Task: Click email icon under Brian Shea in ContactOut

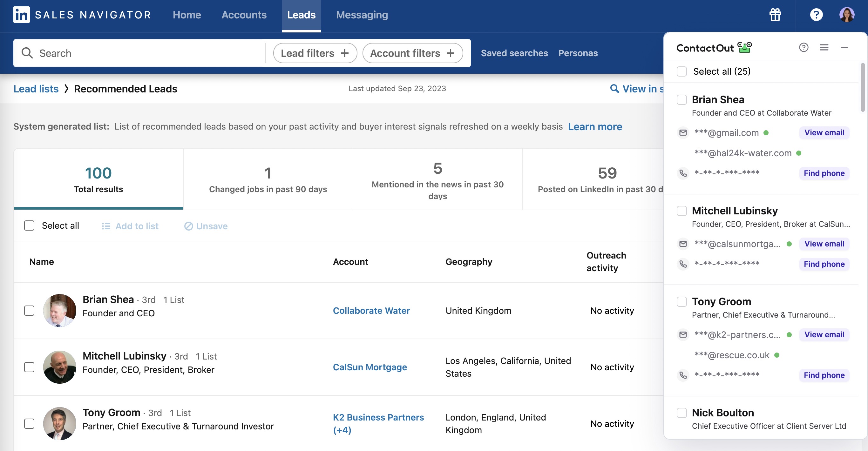Action: pyautogui.click(x=683, y=133)
